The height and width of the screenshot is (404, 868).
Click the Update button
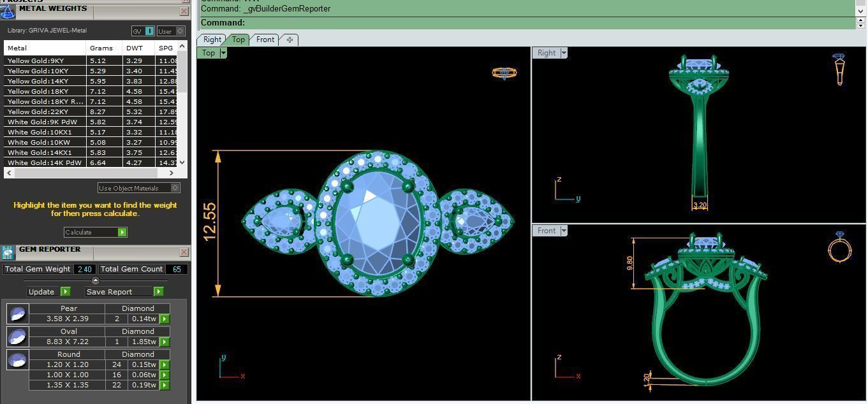(x=49, y=291)
